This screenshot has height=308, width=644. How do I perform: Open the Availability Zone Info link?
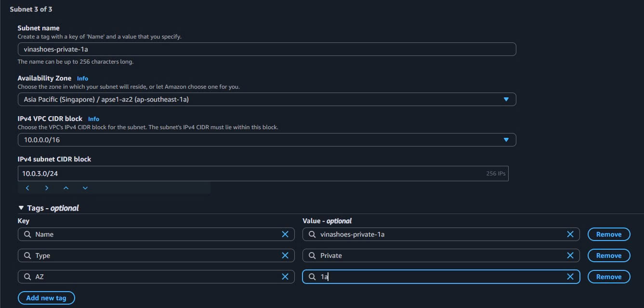tap(82, 78)
